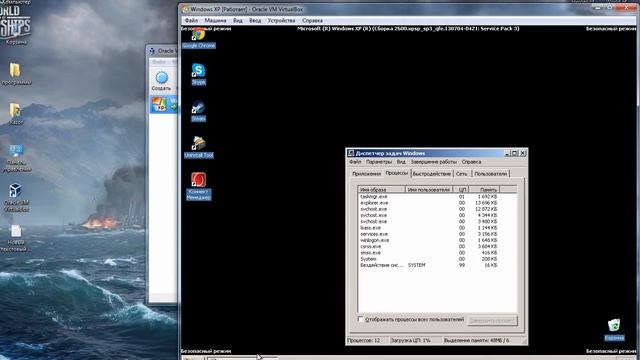Select the Uninstall Tool desktop icon
The width and height of the screenshot is (640, 360).
coord(198,147)
